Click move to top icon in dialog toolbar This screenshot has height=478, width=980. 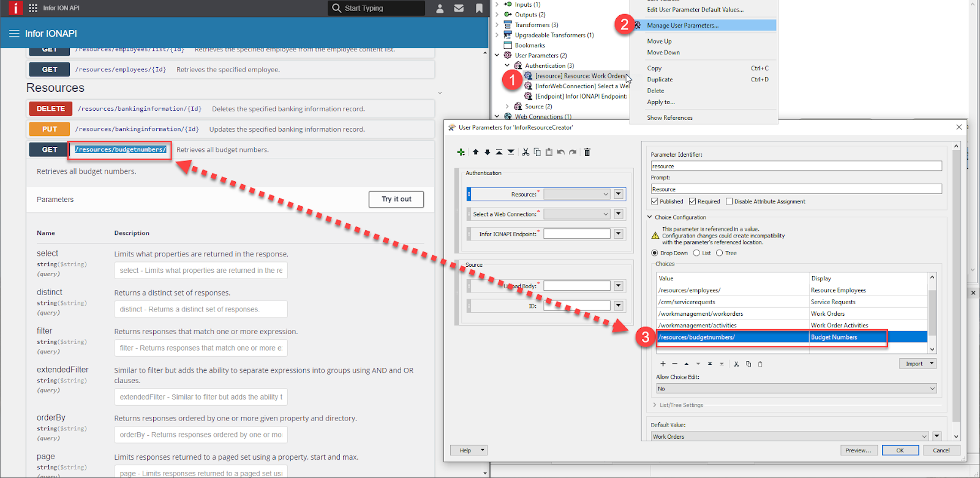click(x=499, y=152)
